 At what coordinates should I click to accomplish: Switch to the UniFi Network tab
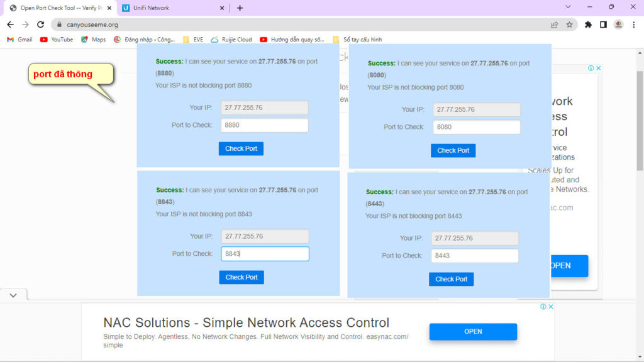(x=172, y=8)
